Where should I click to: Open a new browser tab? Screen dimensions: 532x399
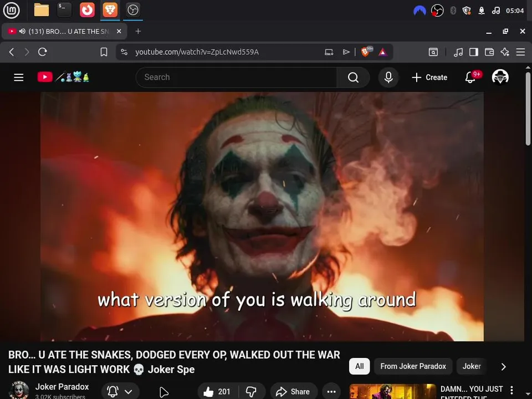[x=138, y=31]
